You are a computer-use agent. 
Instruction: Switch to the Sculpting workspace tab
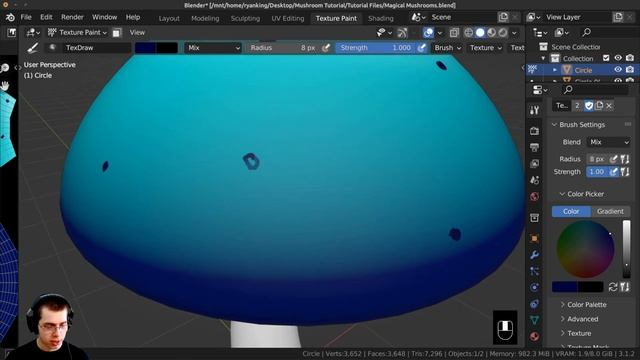tap(245, 18)
